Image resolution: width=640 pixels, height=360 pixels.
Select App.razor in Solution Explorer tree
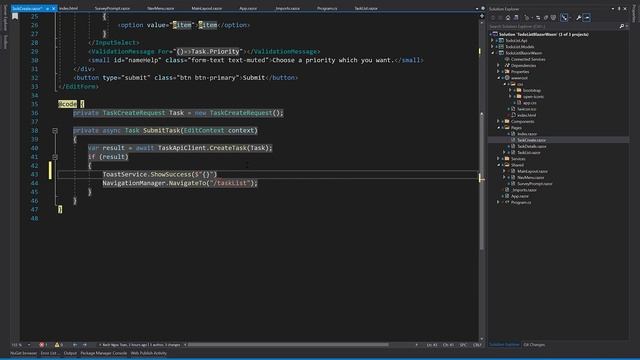(x=520, y=196)
